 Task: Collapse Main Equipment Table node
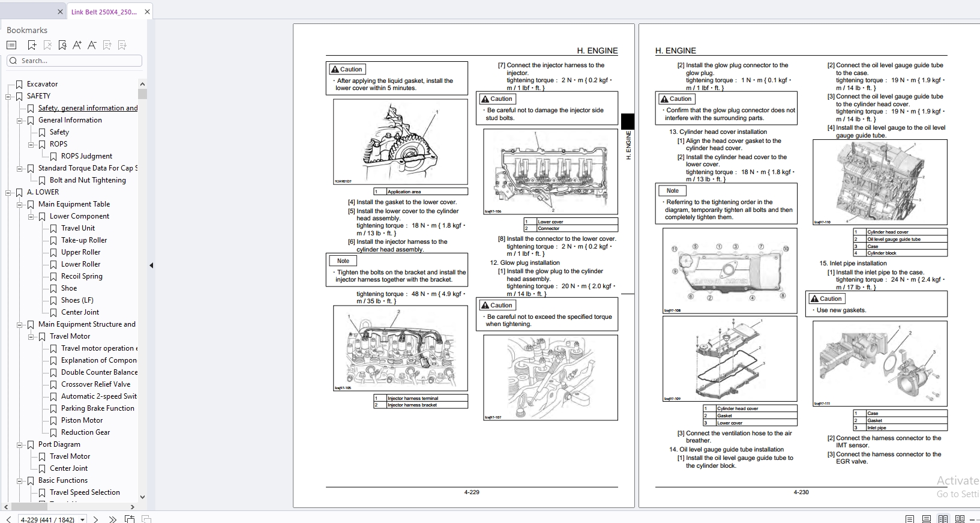[x=20, y=204]
